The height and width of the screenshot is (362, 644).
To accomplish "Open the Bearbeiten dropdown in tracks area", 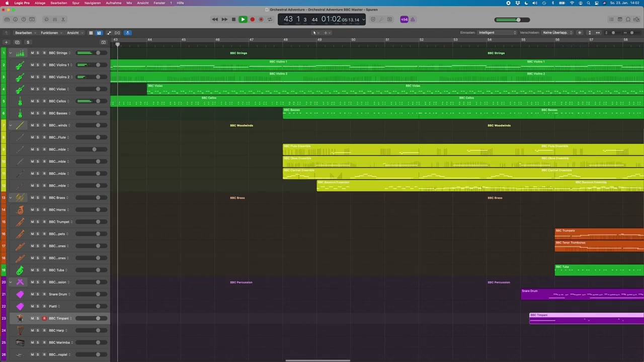I will tap(25, 33).
